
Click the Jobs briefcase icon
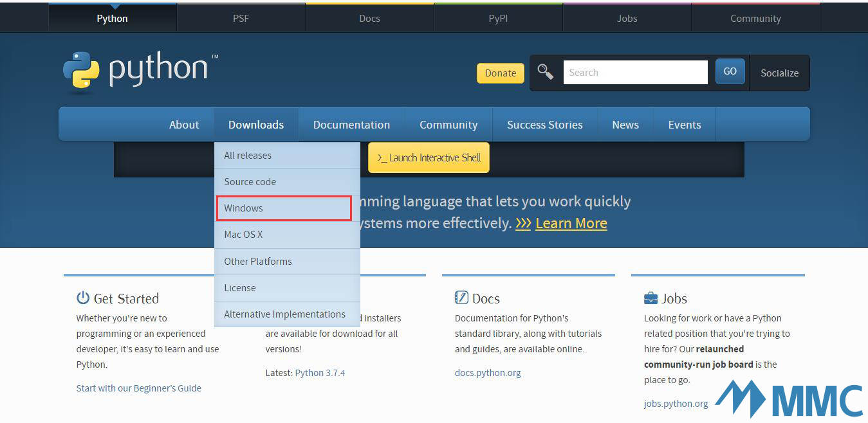651,298
